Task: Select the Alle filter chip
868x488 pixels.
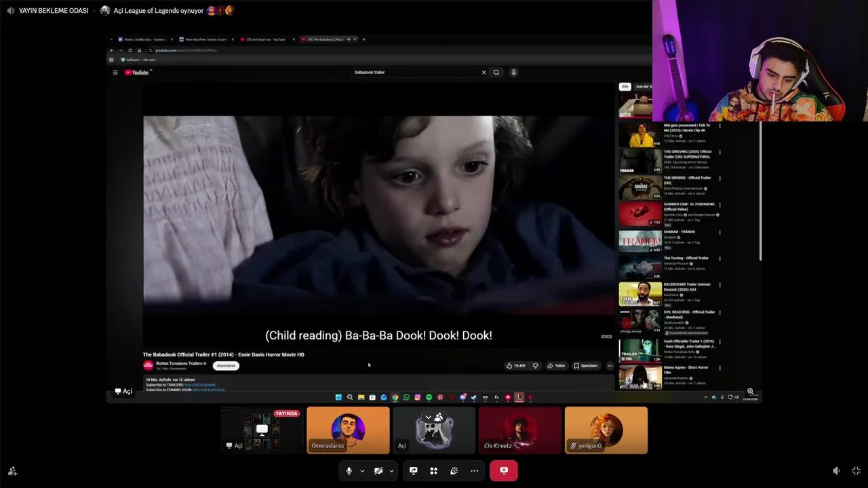Action: (625, 87)
